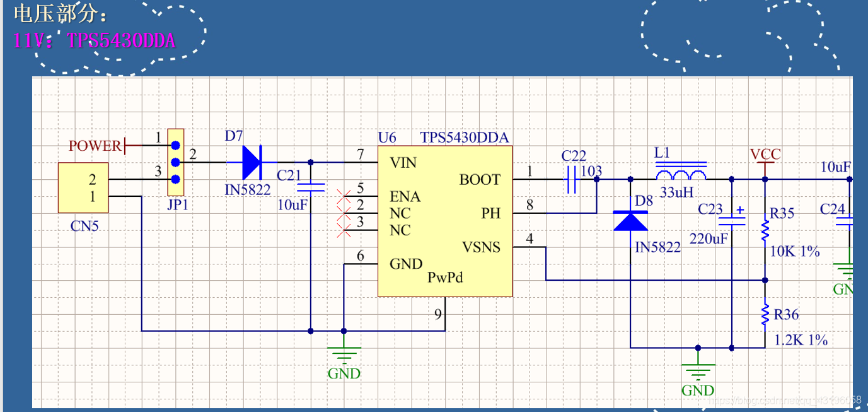Image resolution: width=868 pixels, height=412 pixels.
Task: Click the 'ENA' pin label
Action: pyautogui.click(x=405, y=196)
